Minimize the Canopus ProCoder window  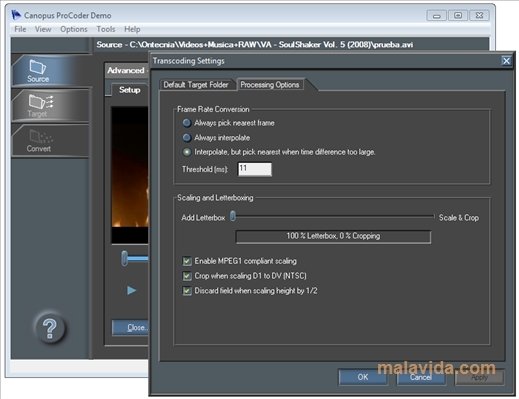pyautogui.click(x=437, y=15)
